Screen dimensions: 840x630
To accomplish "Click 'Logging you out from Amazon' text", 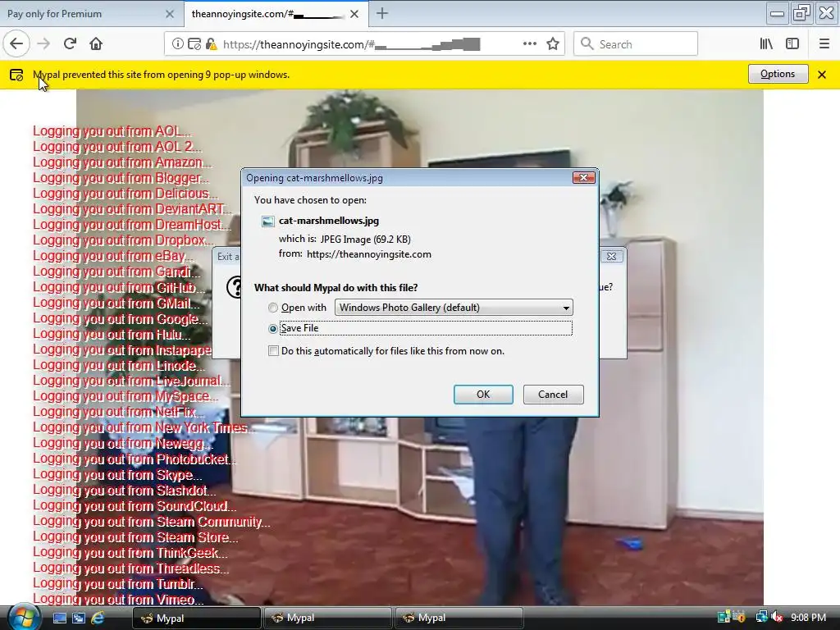I will coord(122,162).
